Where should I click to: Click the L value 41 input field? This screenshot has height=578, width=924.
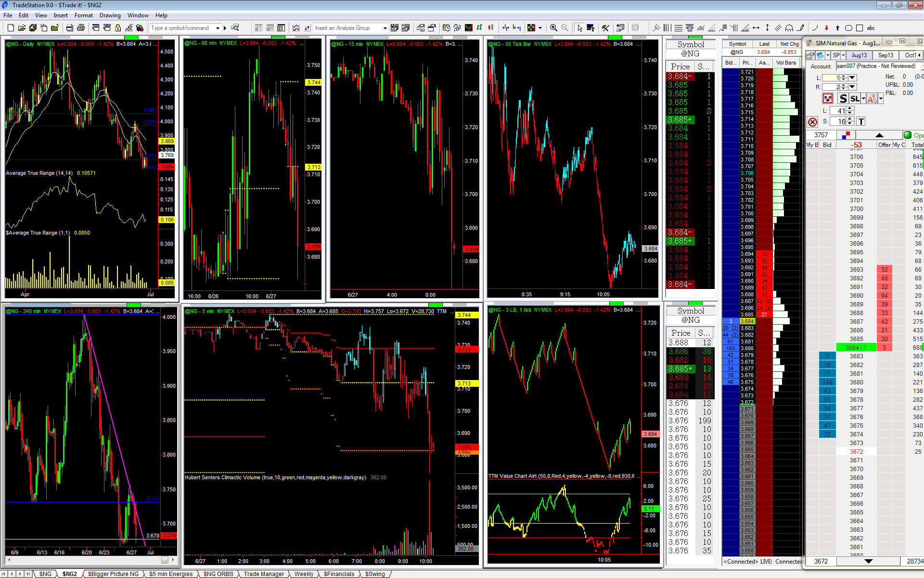838,111
